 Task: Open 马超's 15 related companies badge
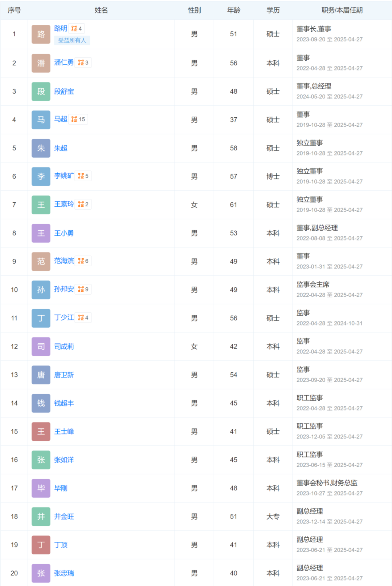[78, 120]
